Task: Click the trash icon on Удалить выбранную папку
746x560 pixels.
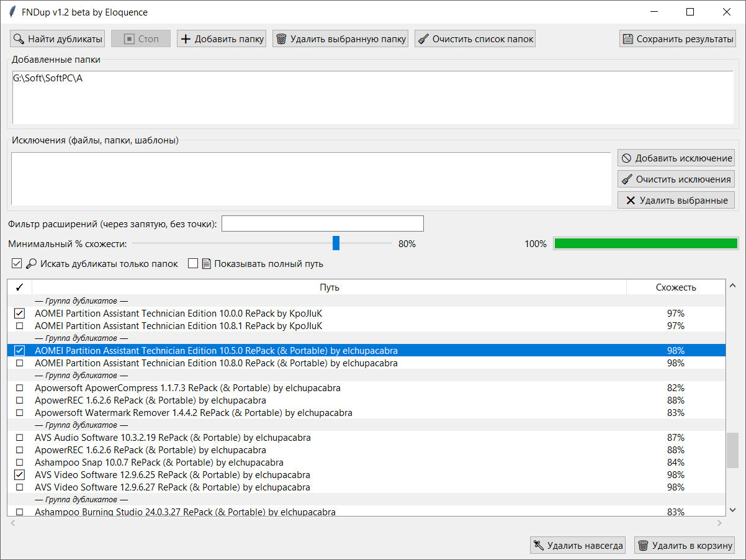Action: [x=281, y=39]
